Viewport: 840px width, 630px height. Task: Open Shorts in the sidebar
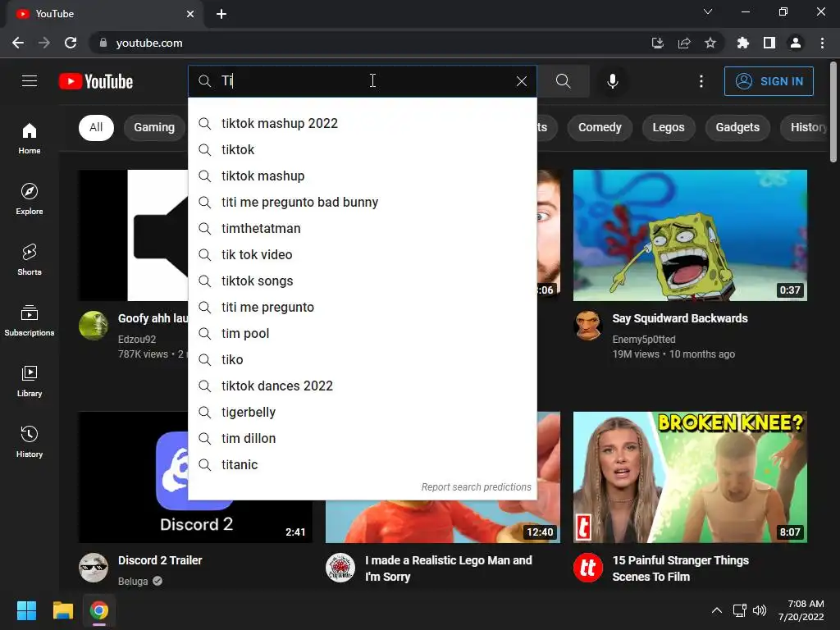(x=30, y=260)
